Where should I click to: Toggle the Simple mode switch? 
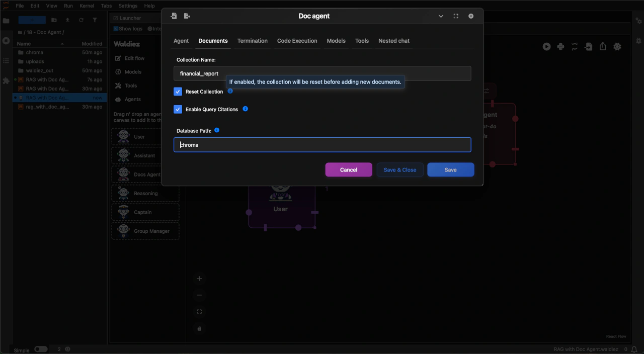(x=41, y=348)
